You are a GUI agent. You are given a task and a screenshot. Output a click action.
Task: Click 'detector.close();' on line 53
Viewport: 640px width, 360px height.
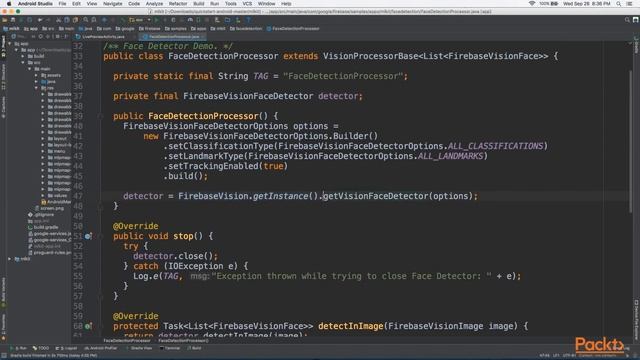point(176,256)
